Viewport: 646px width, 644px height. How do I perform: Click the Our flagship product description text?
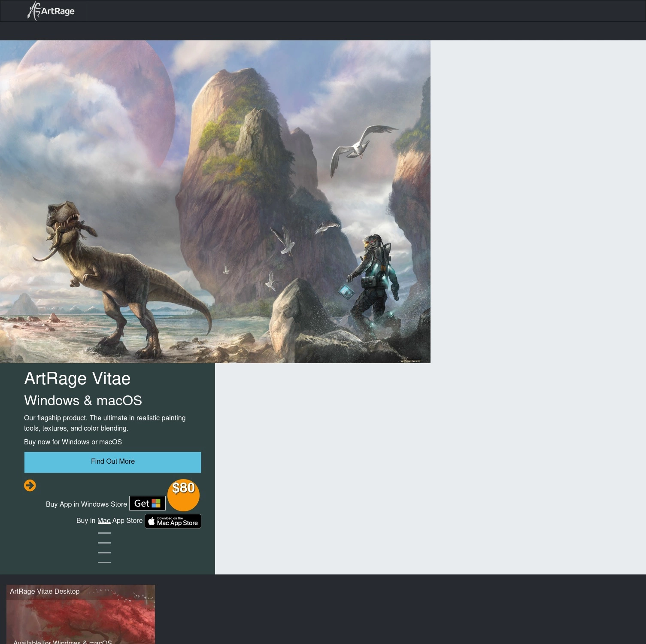[x=106, y=423]
